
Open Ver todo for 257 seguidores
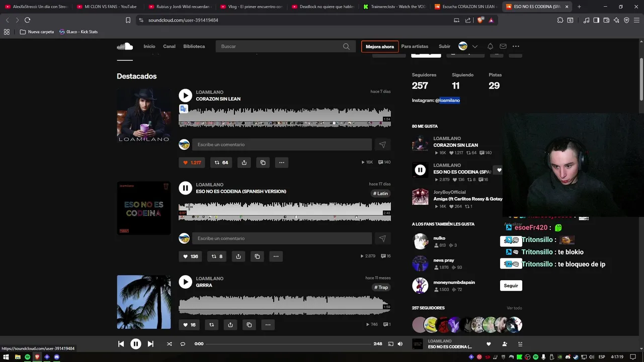pyautogui.click(x=514, y=308)
